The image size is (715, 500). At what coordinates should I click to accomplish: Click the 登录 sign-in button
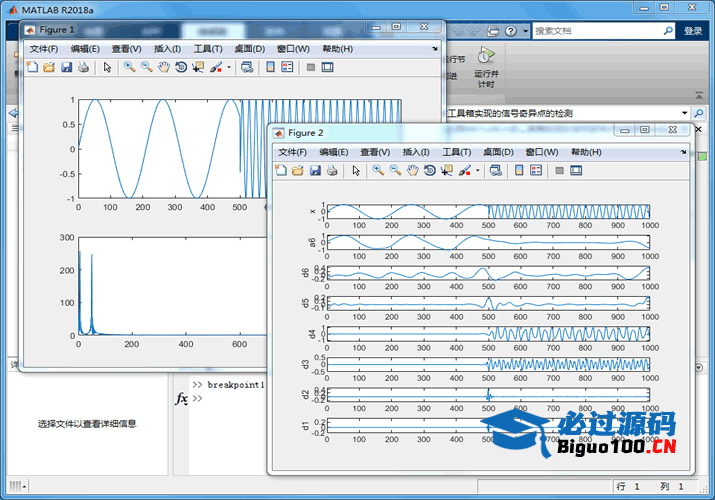click(x=693, y=31)
